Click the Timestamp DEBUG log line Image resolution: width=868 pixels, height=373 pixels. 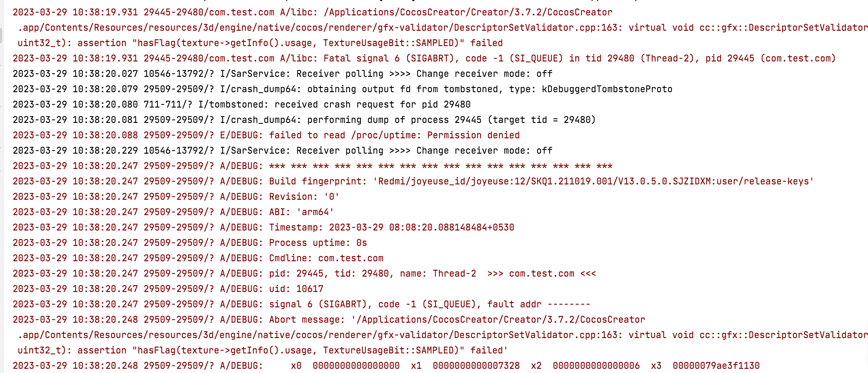(x=263, y=227)
